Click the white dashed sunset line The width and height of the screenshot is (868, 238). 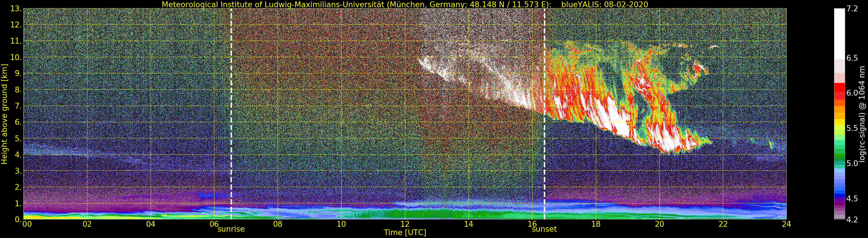coord(545,114)
